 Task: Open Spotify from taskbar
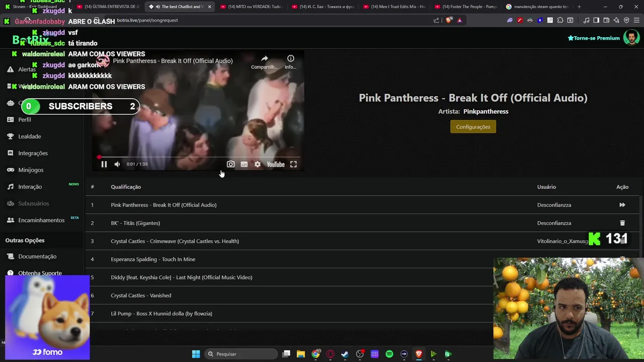(x=389, y=354)
